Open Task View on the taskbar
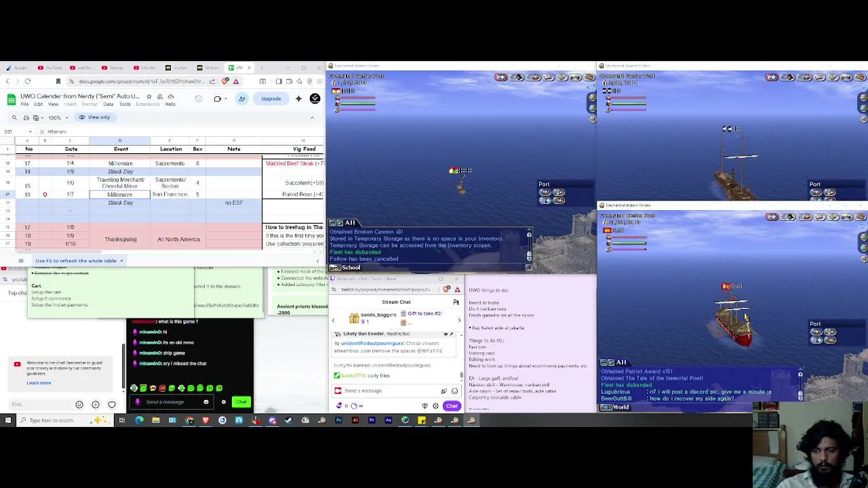 [x=122, y=420]
